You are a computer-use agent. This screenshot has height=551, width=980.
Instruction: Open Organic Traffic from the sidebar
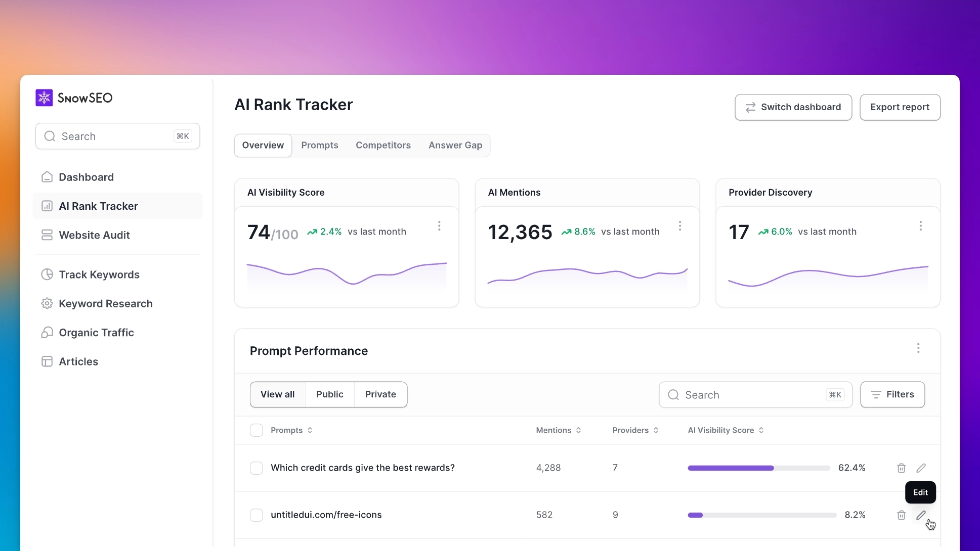(x=96, y=333)
